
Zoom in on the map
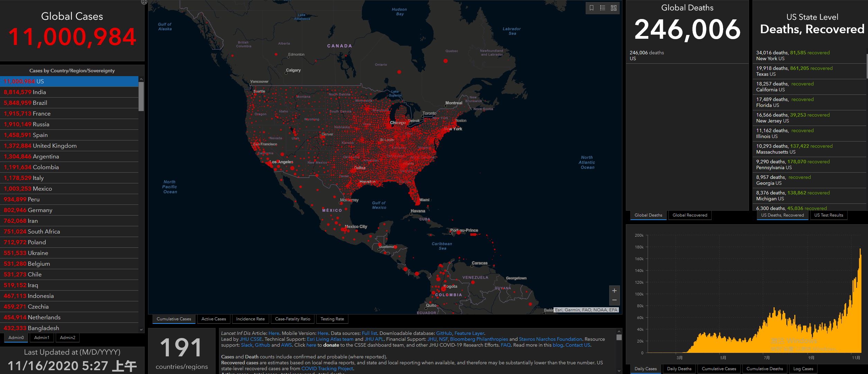pos(614,291)
